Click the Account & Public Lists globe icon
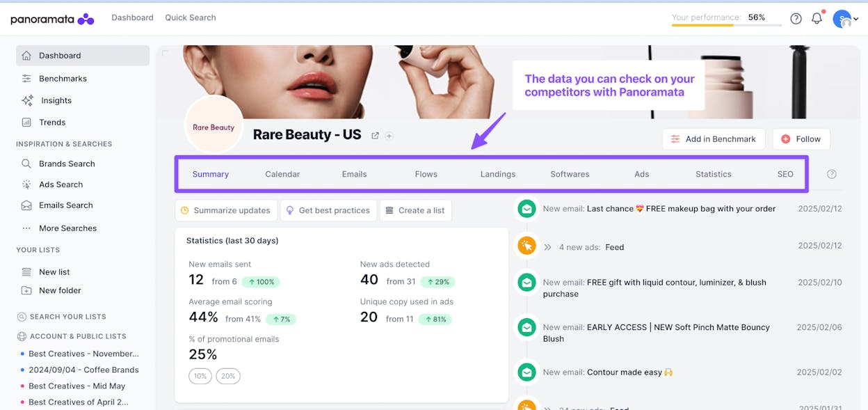Image resolution: width=868 pixels, height=410 pixels. [22, 336]
